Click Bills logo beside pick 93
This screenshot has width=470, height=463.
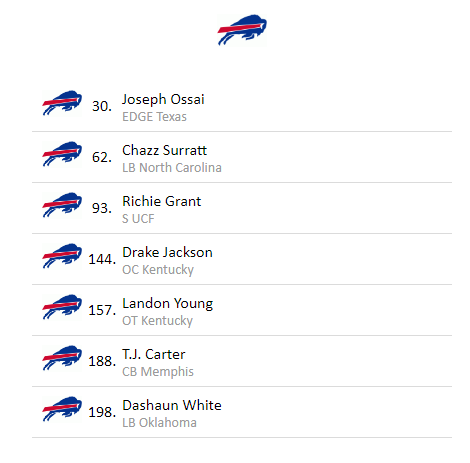pos(62,205)
